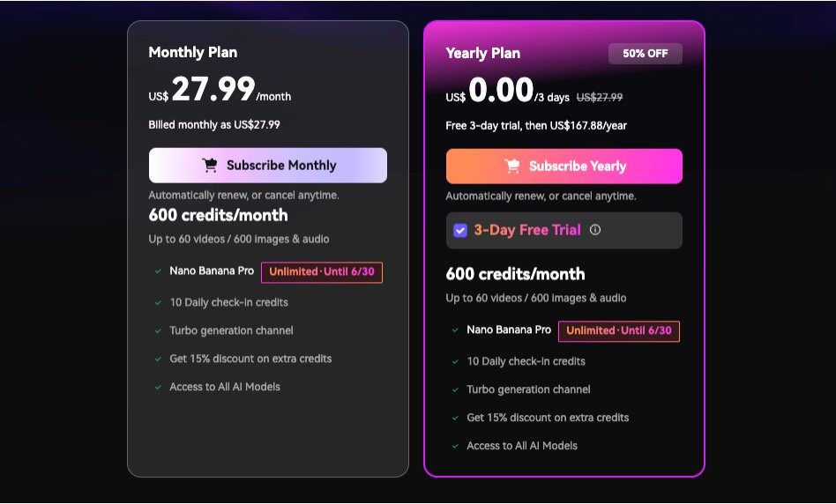Click the checkmark beside Yearly Turbo generation channel
Image resolution: width=836 pixels, height=504 pixels.
point(455,389)
